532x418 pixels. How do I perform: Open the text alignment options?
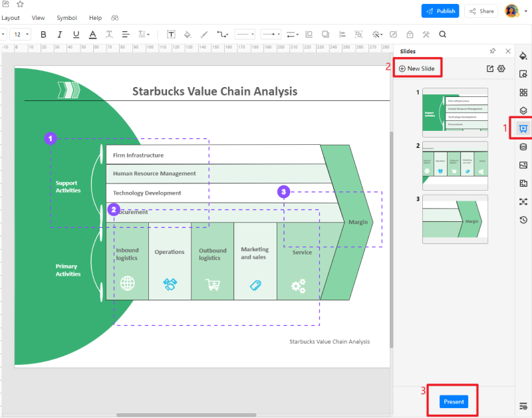click(x=126, y=35)
